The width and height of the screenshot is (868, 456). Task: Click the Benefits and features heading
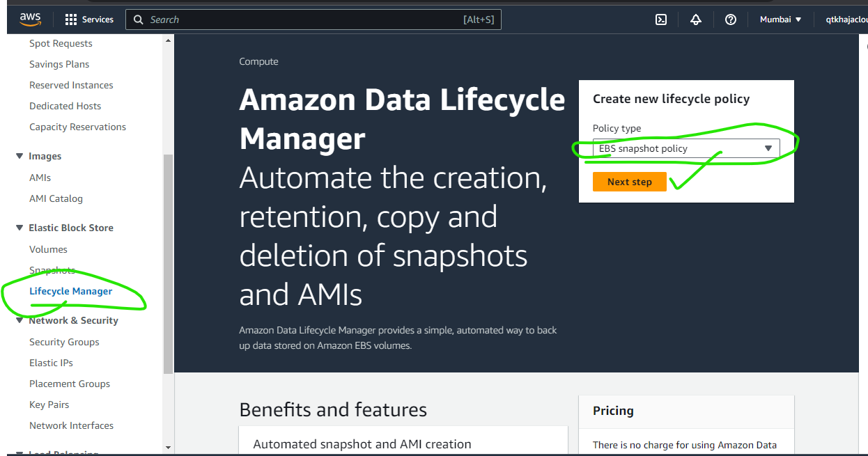pos(333,409)
